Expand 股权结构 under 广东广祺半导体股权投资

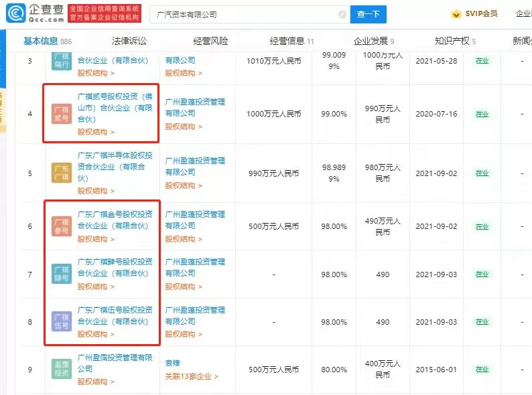click(x=97, y=191)
